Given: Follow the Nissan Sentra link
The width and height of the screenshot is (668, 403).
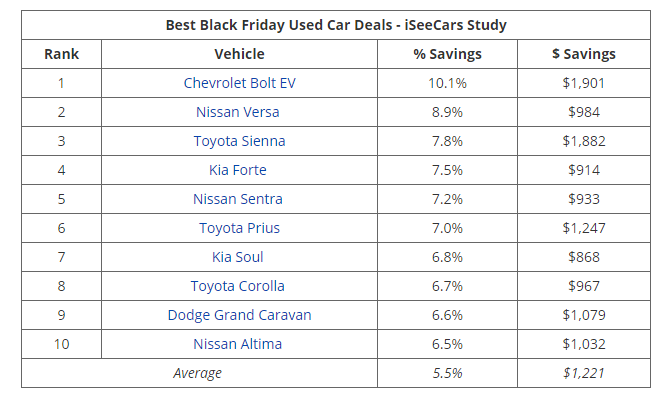Looking at the screenshot, I should [x=238, y=199].
